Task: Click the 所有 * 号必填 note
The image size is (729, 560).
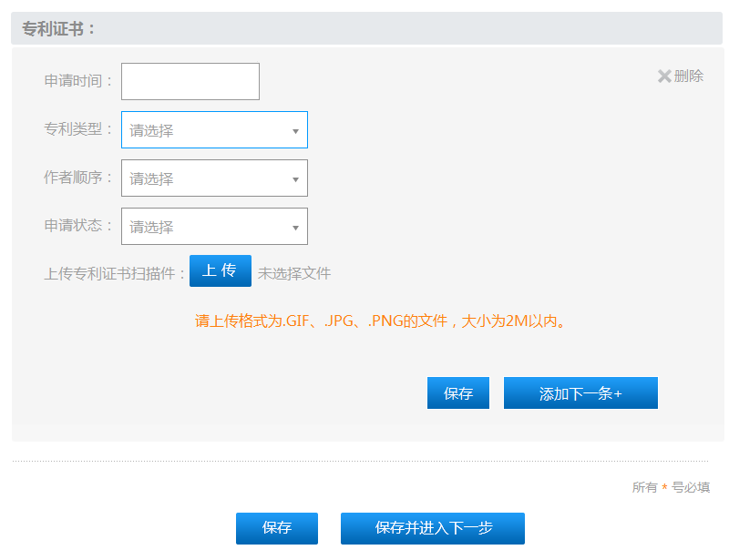Action: (x=671, y=487)
